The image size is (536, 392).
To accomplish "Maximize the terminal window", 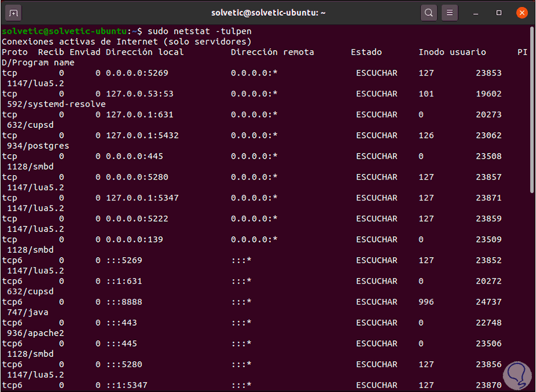I will [499, 13].
